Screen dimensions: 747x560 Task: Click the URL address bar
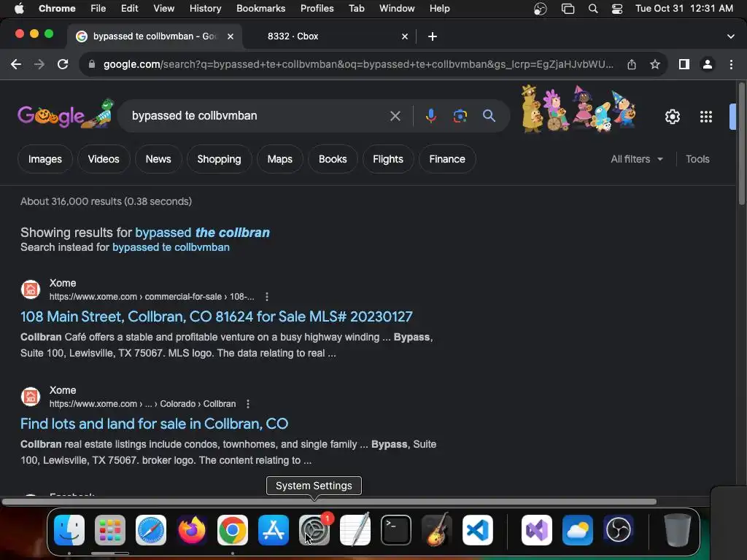(x=358, y=64)
